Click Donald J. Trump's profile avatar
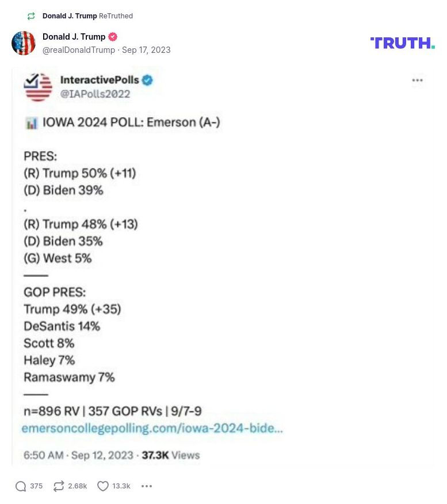 pyautogui.click(x=24, y=43)
